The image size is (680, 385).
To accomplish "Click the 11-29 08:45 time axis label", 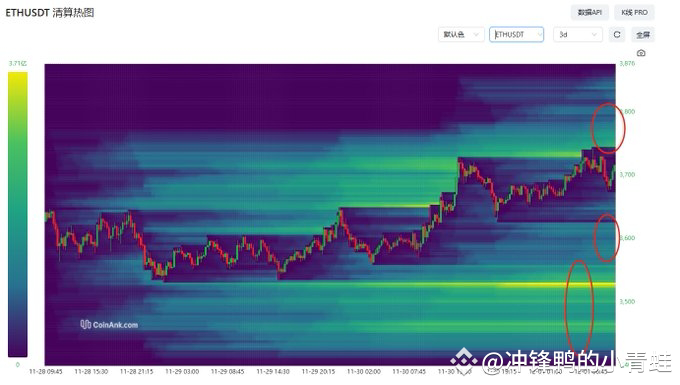I will 227,372.
